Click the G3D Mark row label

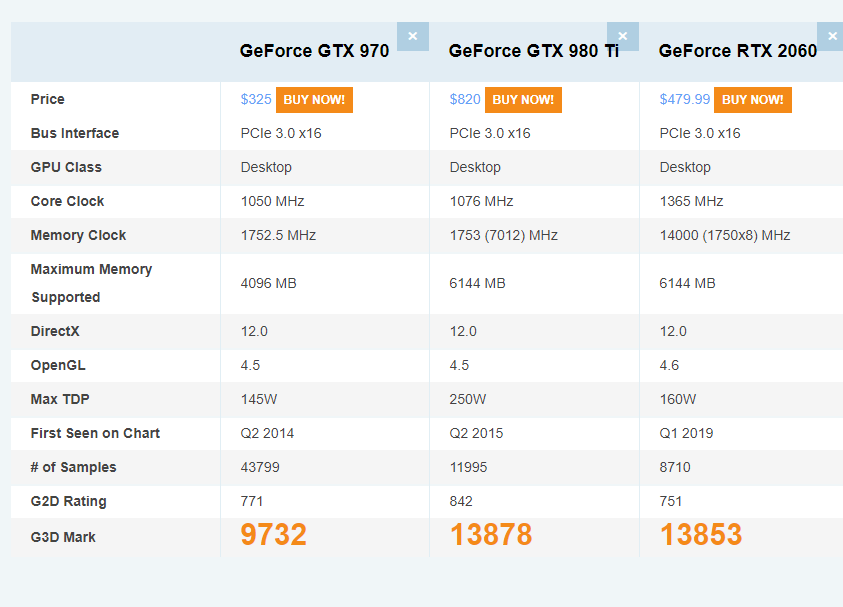tap(63, 537)
